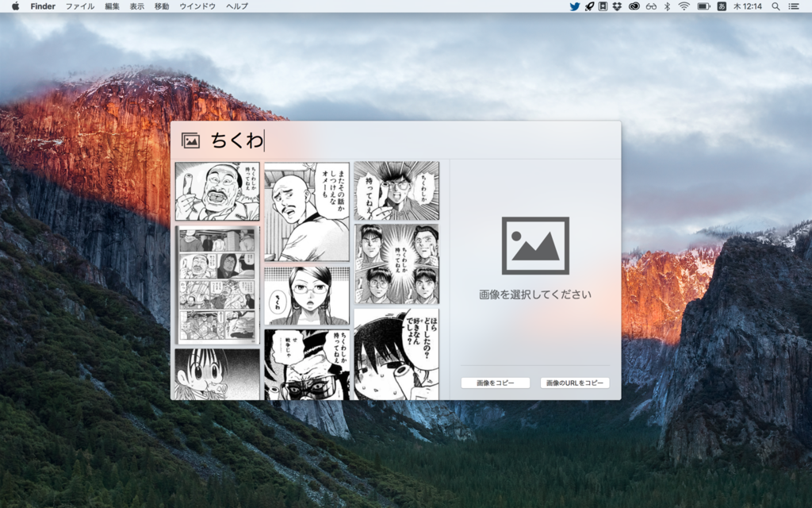The height and width of the screenshot is (508, 812).
Task: Select 戦争じゃ glasses man thumbnail
Action: pos(307,364)
